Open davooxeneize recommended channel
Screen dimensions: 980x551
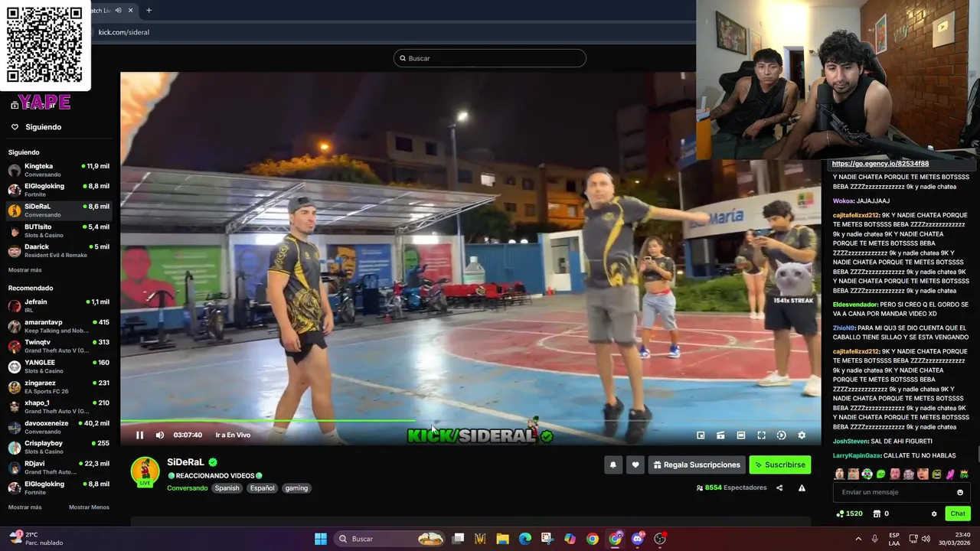tap(59, 427)
